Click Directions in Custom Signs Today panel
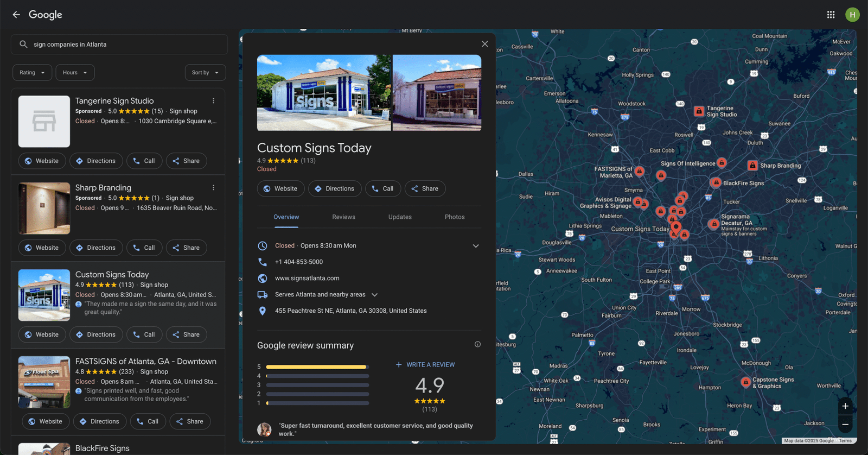Viewport: 868px width, 455px height. click(335, 189)
